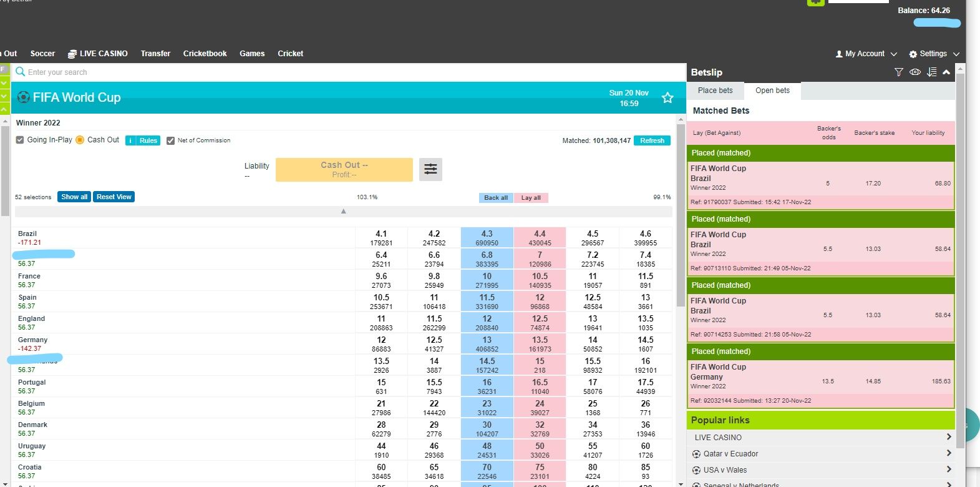This screenshot has width=980, height=487.
Task: Click the LIVE CASINO chips icon in navigation
Action: click(x=72, y=54)
